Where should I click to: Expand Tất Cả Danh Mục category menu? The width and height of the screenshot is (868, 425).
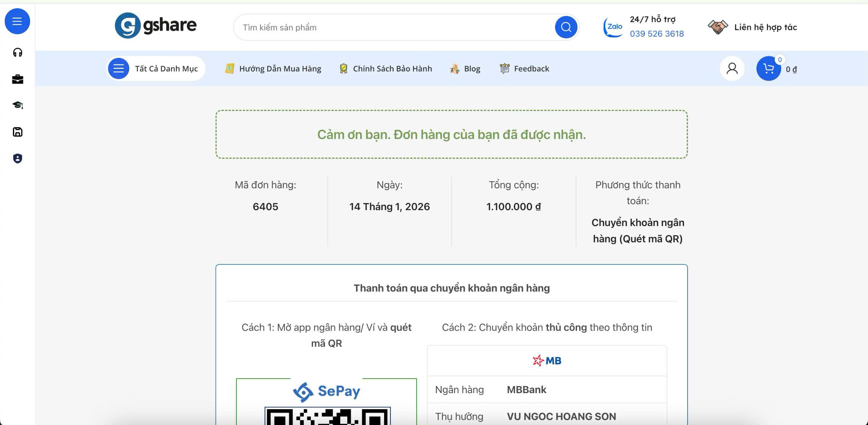tap(156, 68)
